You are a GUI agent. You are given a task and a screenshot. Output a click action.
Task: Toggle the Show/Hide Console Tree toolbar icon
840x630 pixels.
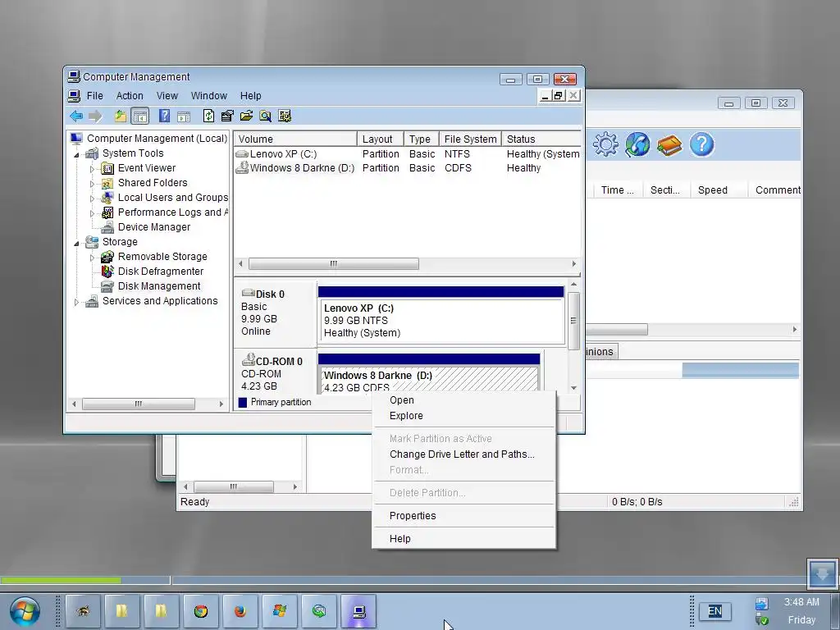[x=139, y=116]
